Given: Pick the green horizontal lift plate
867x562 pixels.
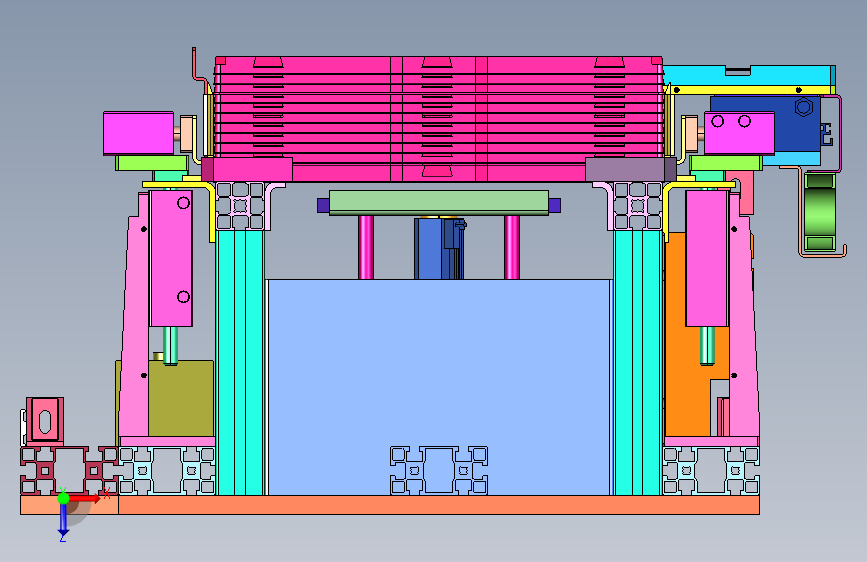Looking at the screenshot, I should coord(438,202).
